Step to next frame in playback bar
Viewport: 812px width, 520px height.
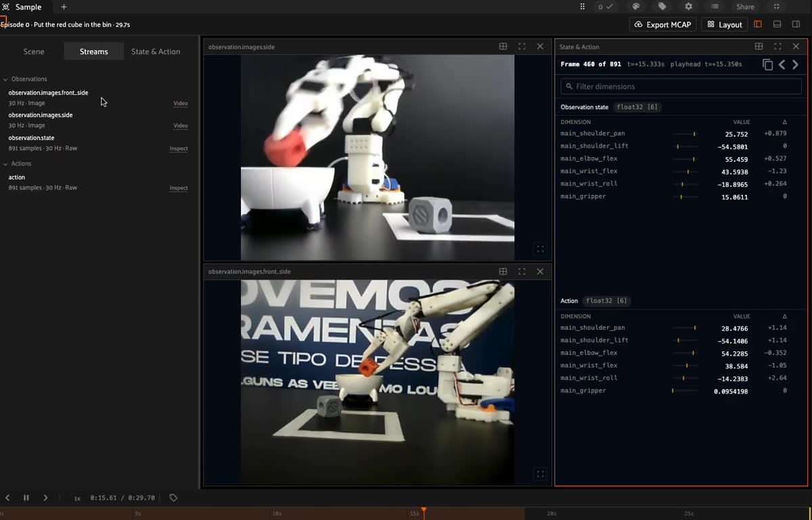pos(45,498)
